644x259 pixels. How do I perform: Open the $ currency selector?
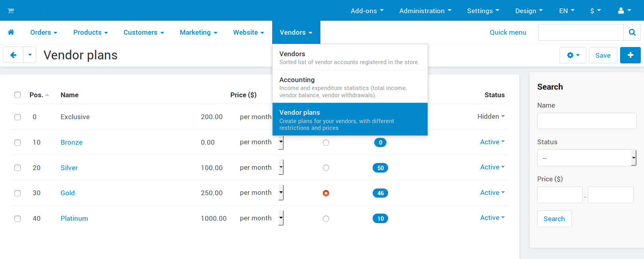click(595, 11)
